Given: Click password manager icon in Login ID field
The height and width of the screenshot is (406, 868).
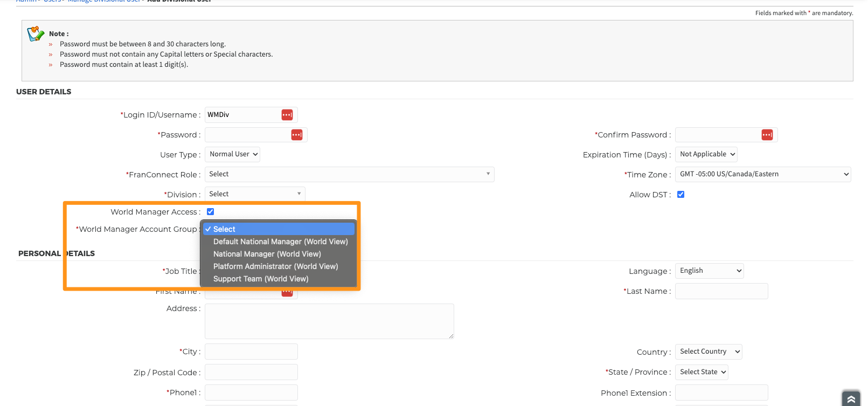Looking at the screenshot, I should pyautogui.click(x=287, y=115).
